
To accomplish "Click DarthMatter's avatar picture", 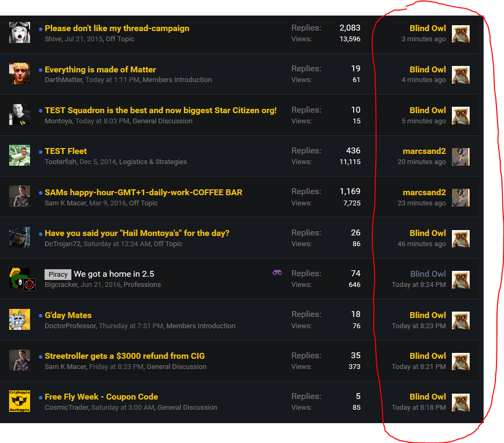I will coord(19,73).
